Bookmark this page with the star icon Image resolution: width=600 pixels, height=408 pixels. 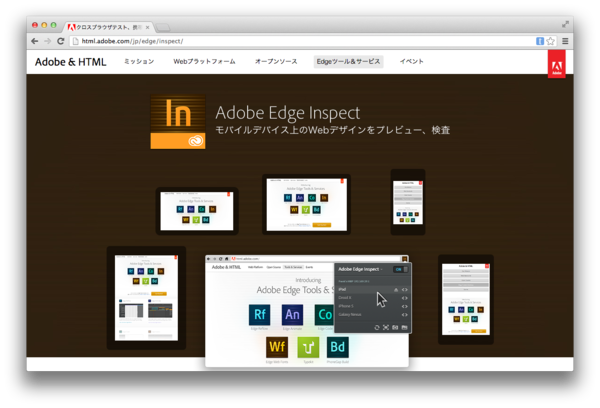tap(550, 41)
